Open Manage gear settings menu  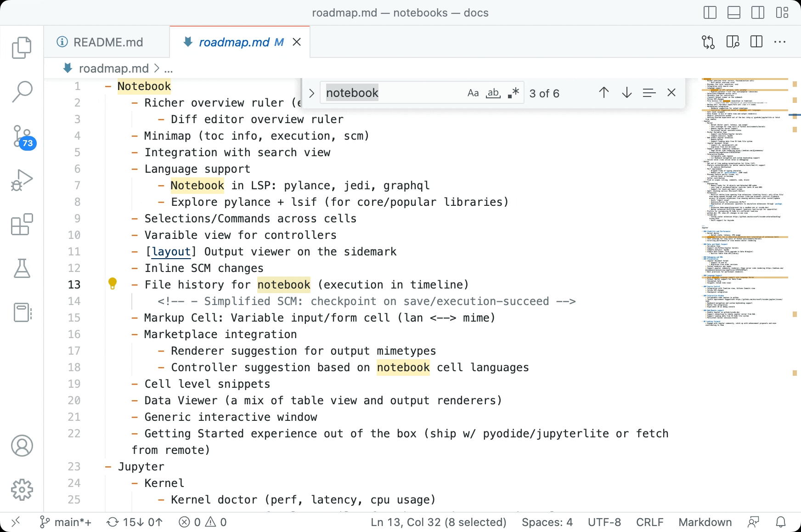point(22,490)
